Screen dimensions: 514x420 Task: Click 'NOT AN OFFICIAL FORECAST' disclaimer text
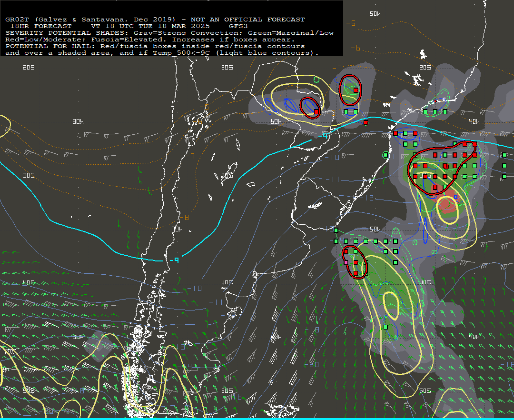click(247, 20)
